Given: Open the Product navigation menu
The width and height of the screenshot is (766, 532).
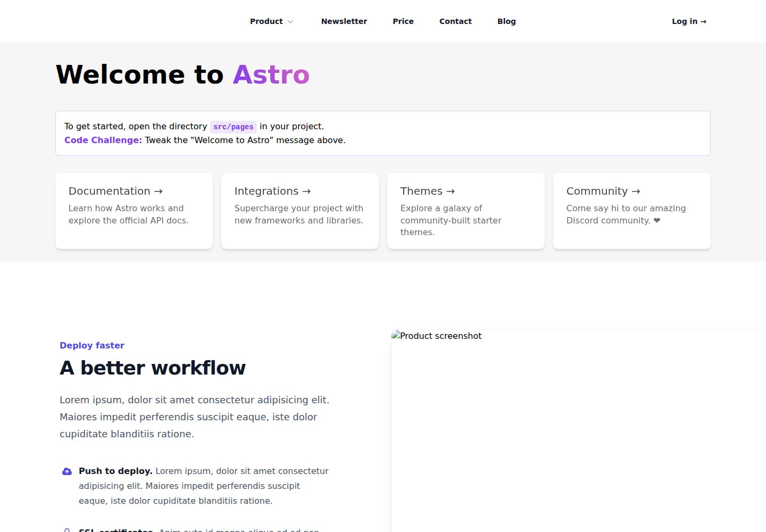Looking at the screenshot, I should point(272,21).
